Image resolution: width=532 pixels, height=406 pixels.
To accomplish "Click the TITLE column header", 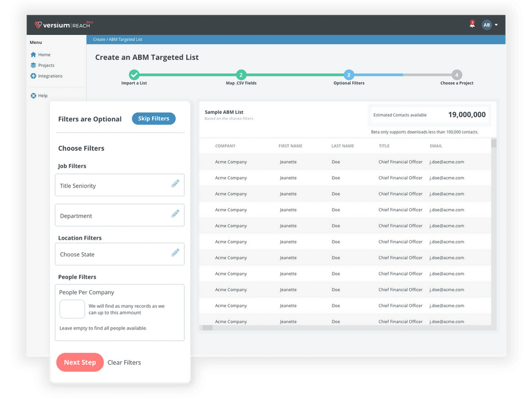I will click(384, 146).
